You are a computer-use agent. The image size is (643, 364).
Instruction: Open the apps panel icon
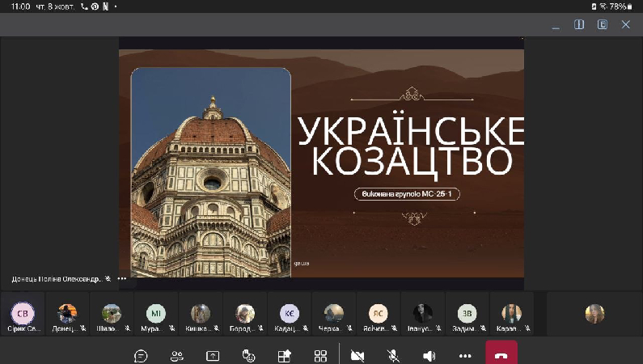285,355
